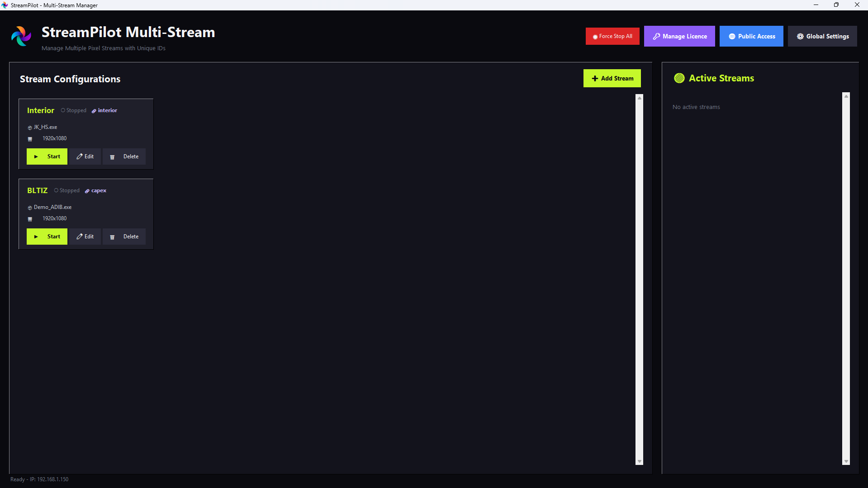Click the Active Streams scrollbar up arrow
The height and width of the screenshot is (488, 868).
[846, 96]
